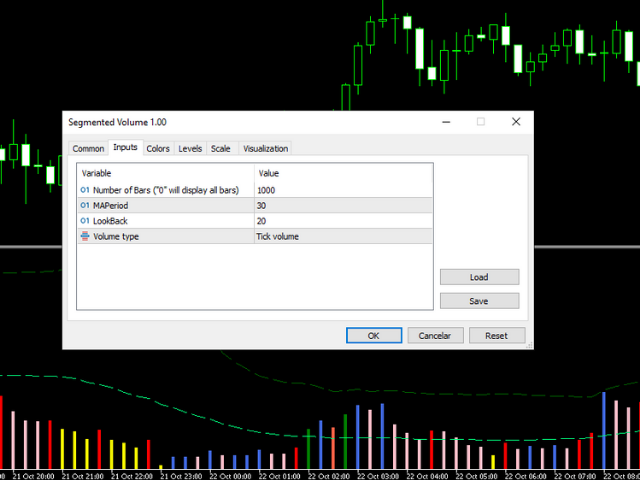Edit the Number of Bars value 1000

point(343,190)
